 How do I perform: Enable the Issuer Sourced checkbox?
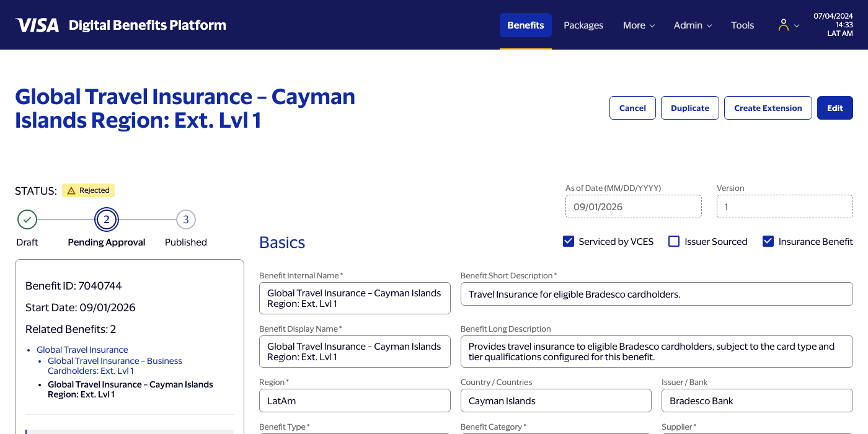674,241
